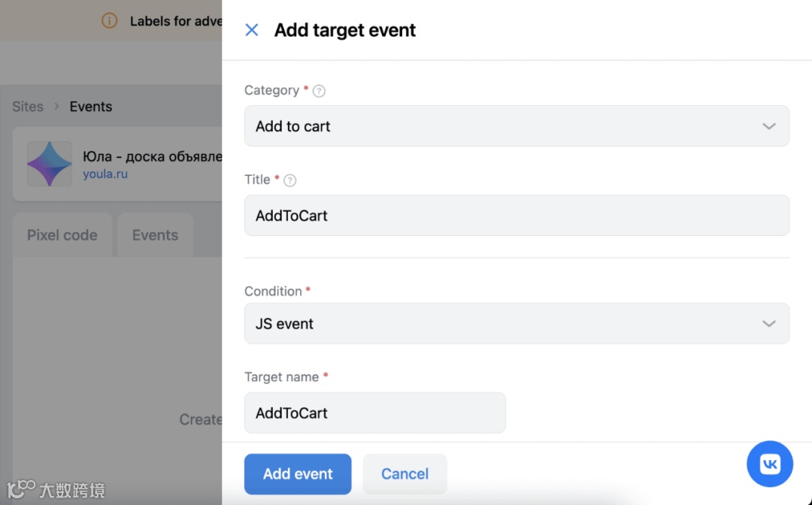This screenshot has width=812, height=505.
Task: Expand the Condition dropdown arrow
Action: point(768,324)
